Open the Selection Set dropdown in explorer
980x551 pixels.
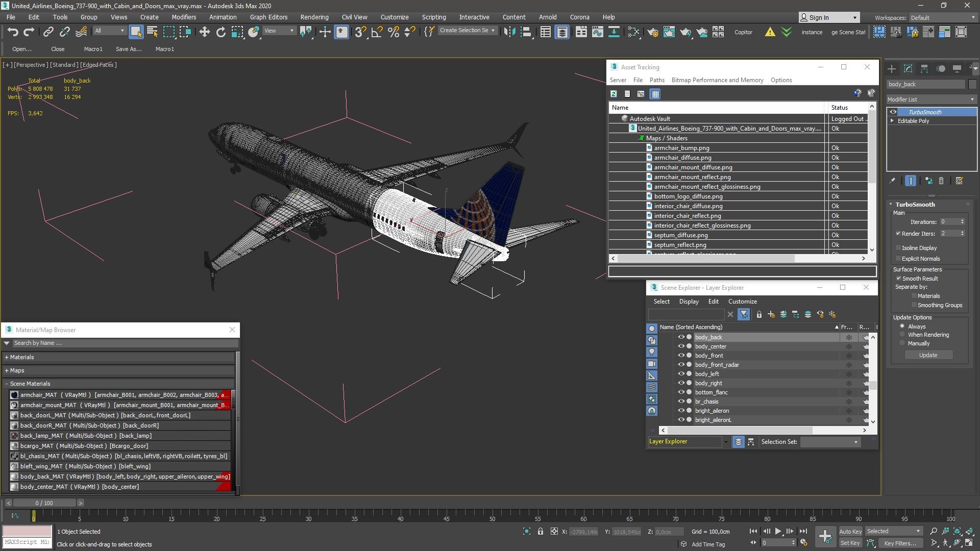830,442
